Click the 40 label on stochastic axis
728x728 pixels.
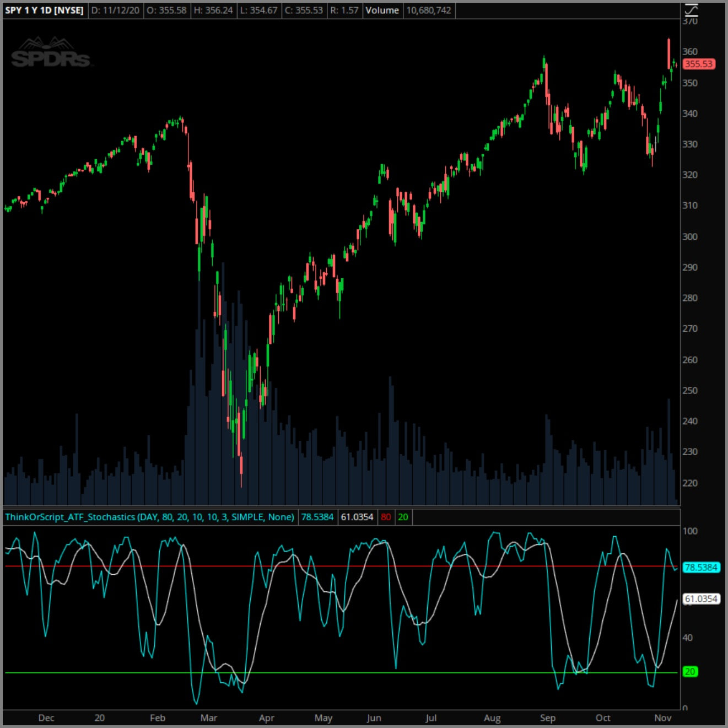pyautogui.click(x=688, y=638)
